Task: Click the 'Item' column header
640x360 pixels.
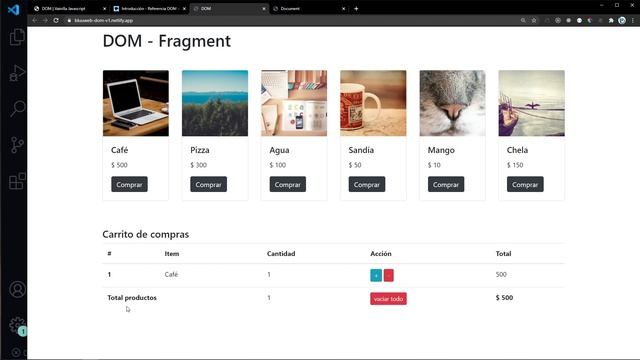Action: click(x=172, y=253)
